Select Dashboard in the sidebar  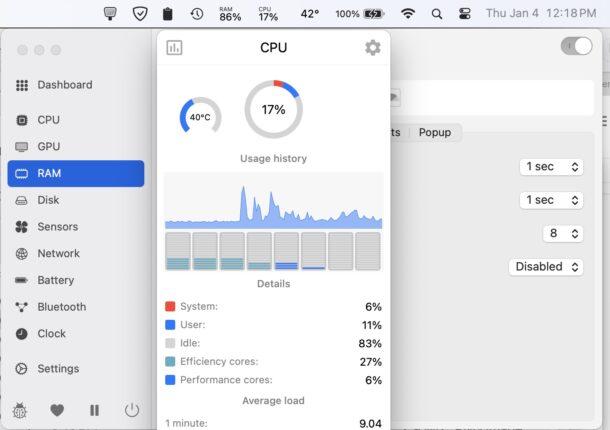click(x=64, y=85)
